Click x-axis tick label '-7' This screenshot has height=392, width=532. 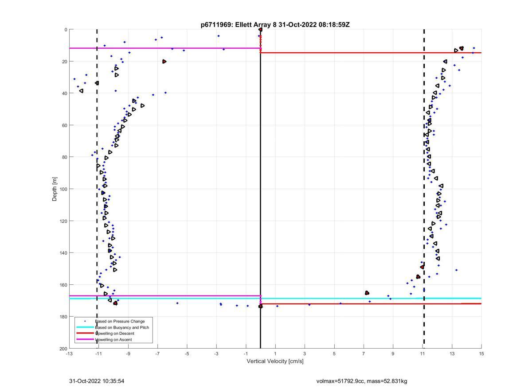[x=157, y=353]
